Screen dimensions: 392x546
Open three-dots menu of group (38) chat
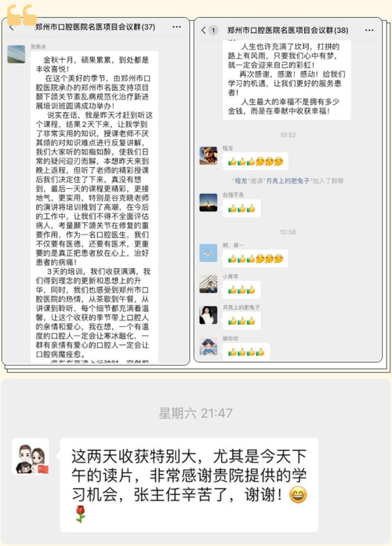click(x=369, y=31)
